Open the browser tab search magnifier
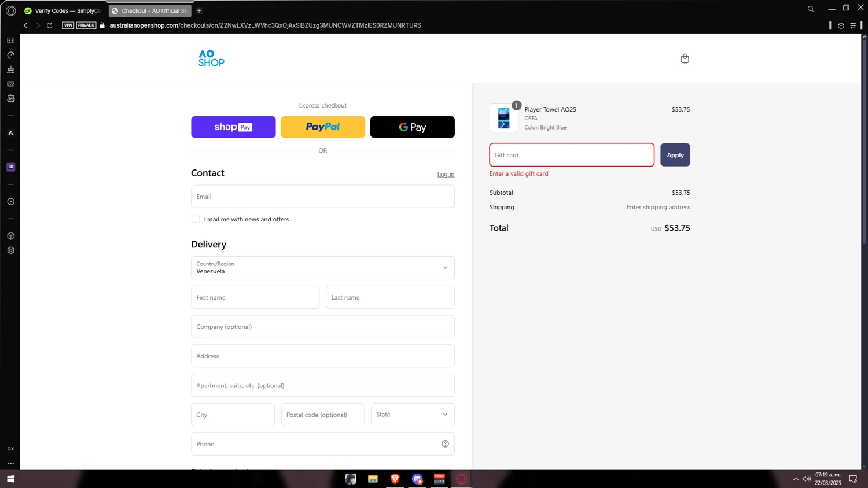The width and height of the screenshot is (868, 488). [811, 9]
